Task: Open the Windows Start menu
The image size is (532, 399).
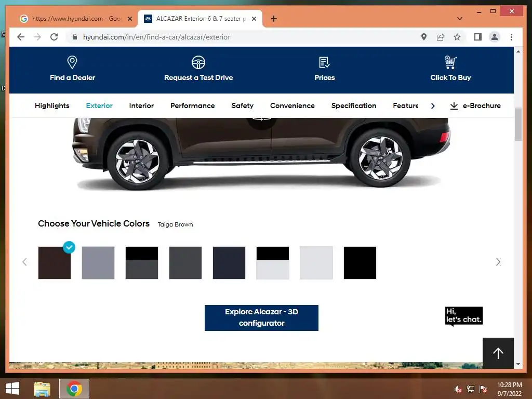Action: [12, 389]
